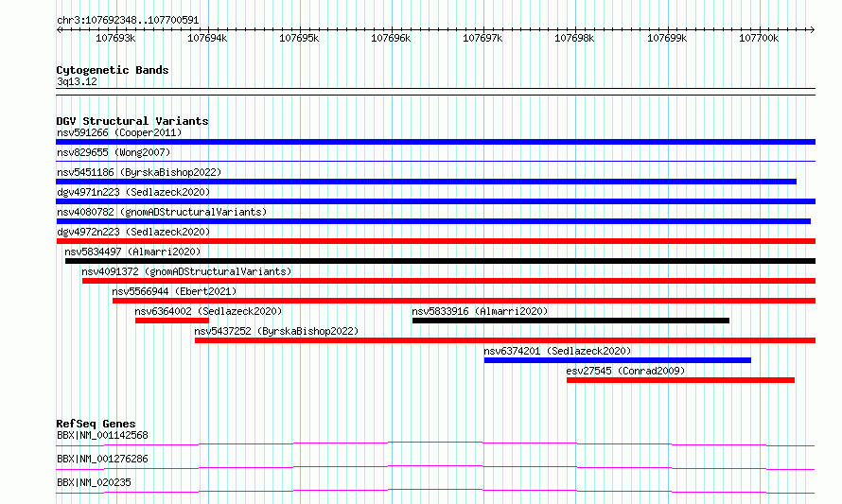Screen dimensions: 842x504
Task: Click the 107697k ruler position
Action: [x=482, y=38]
